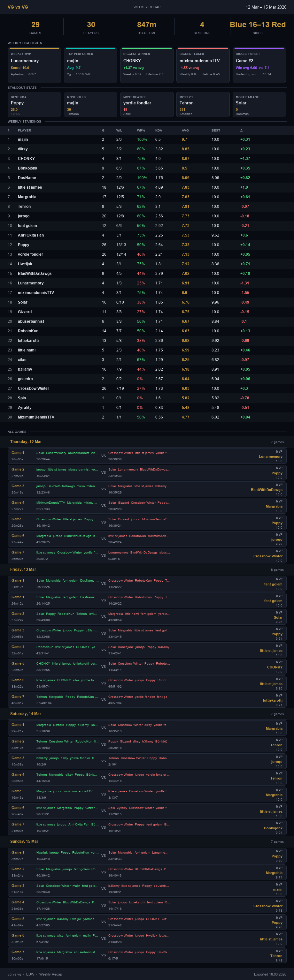Select rank 27 Crossbow Winter standings row
Viewport: 294px width, 980px height.
click(x=147, y=388)
